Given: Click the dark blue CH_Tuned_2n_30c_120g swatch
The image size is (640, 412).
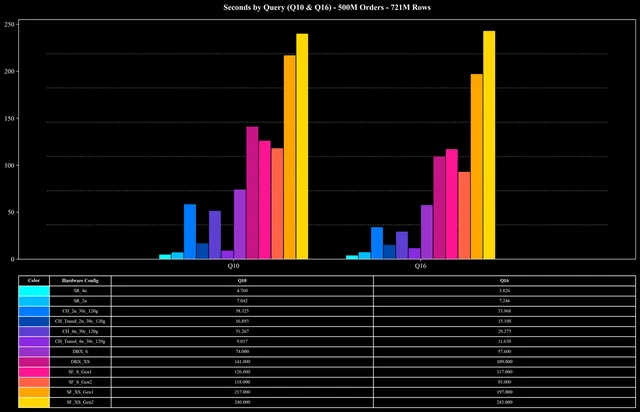Looking at the screenshot, I should [34, 321].
